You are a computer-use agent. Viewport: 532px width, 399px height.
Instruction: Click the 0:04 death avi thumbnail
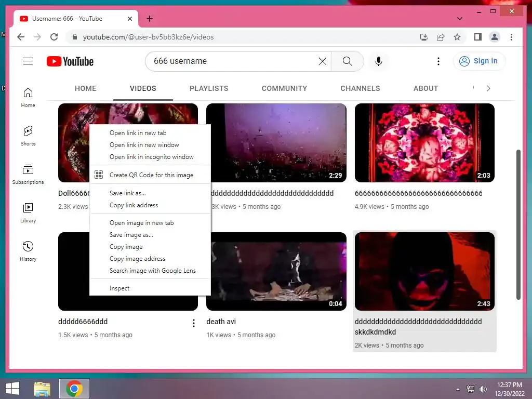(x=278, y=271)
